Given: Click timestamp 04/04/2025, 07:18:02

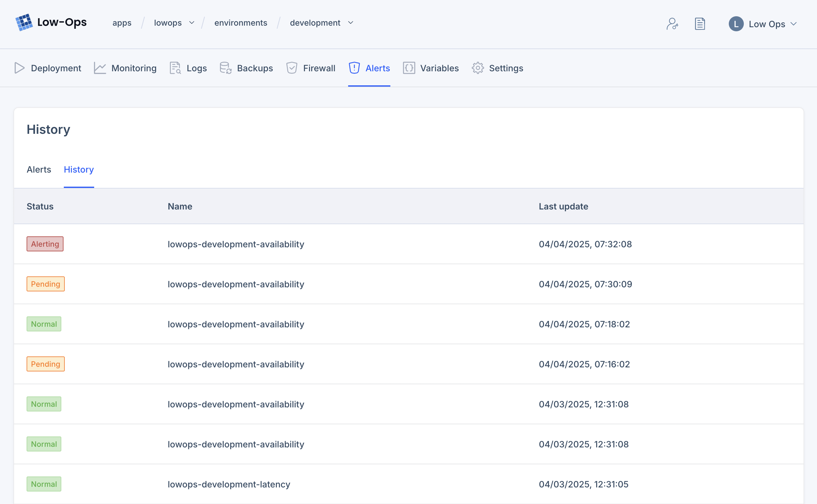Looking at the screenshot, I should pyautogui.click(x=584, y=324).
